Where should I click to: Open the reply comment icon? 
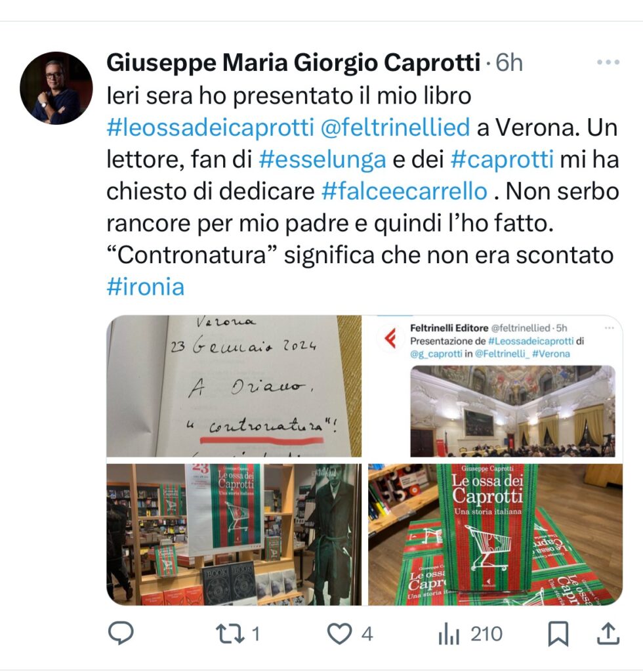(121, 633)
